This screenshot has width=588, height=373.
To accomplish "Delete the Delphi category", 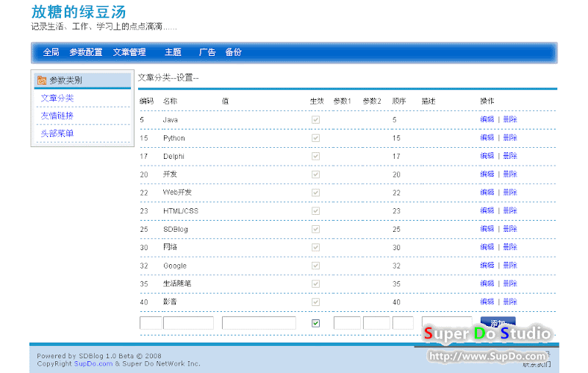I will click(510, 156).
